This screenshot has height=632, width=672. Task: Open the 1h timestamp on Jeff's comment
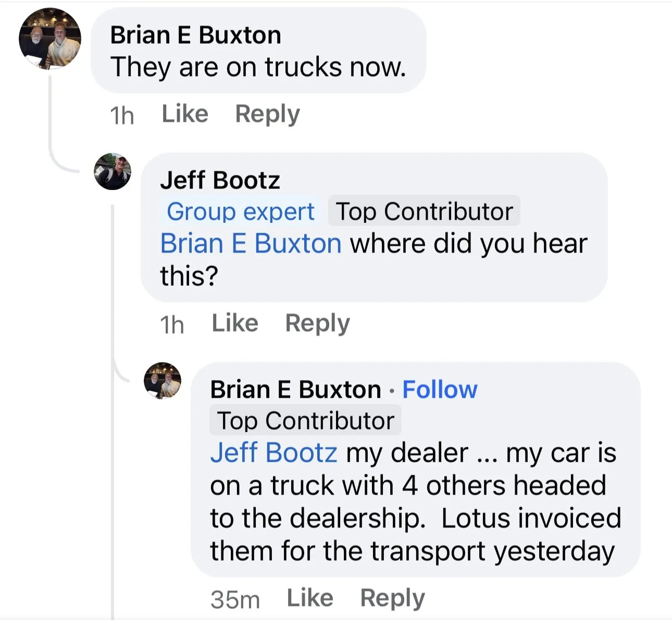click(x=172, y=325)
